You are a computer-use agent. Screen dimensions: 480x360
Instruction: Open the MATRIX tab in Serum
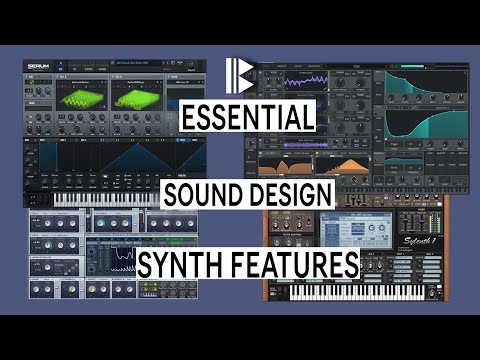pos(88,69)
